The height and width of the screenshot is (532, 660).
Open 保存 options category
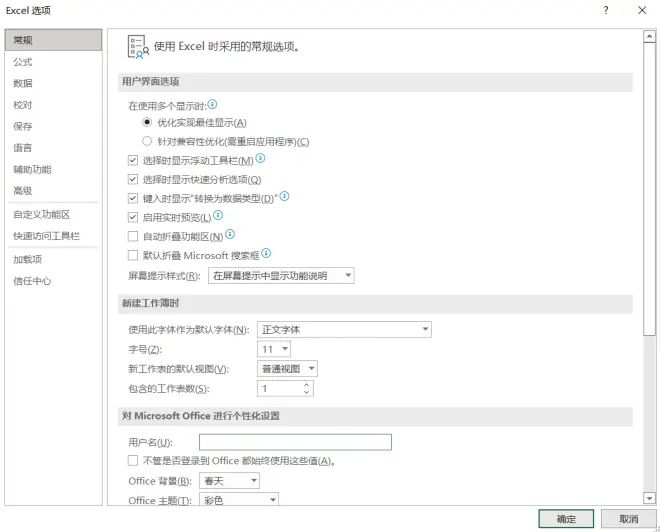(53, 126)
